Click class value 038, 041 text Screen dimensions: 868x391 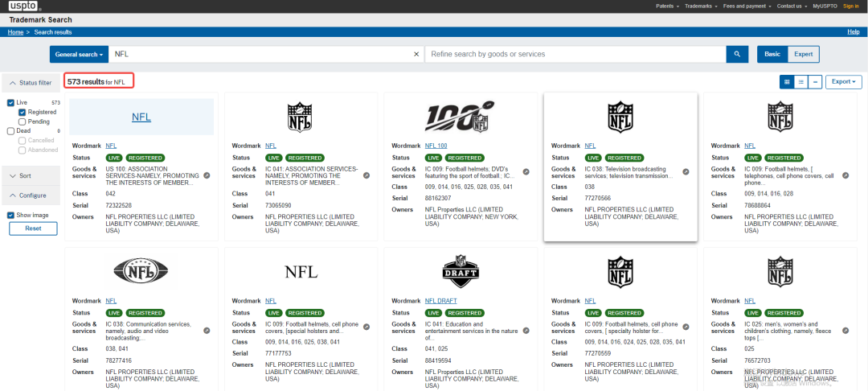click(118, 348)
